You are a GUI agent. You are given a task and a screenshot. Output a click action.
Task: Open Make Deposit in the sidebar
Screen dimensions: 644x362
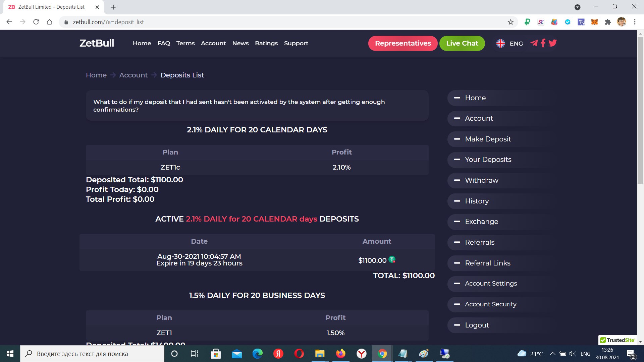(501, 139)
